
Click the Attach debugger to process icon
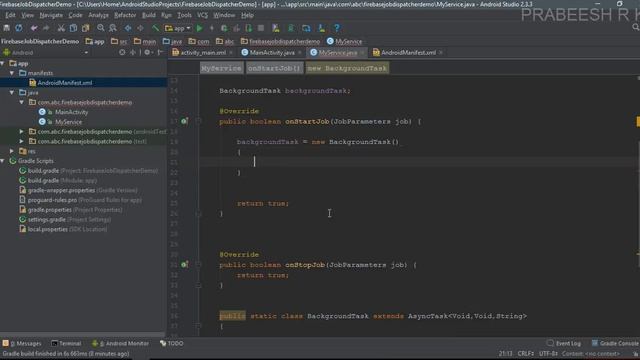(x=249, y=28)
